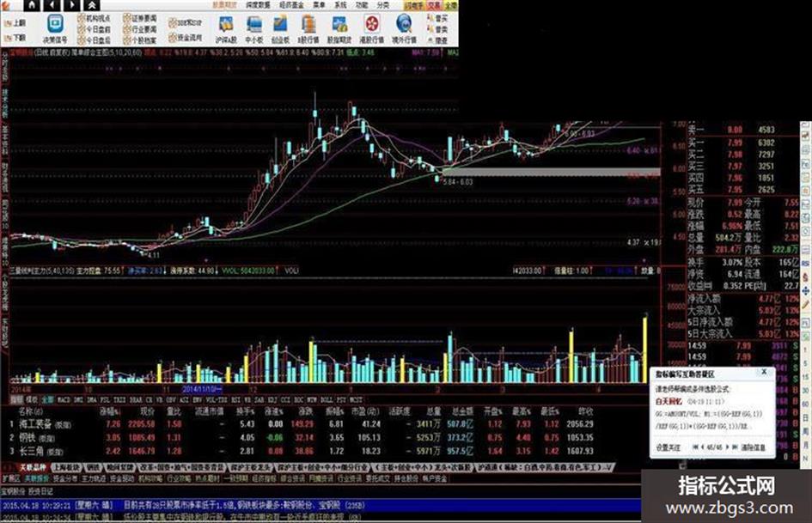Click the forward arrow navigation icon
Viewport: 812px width, 523px height.
72,5
